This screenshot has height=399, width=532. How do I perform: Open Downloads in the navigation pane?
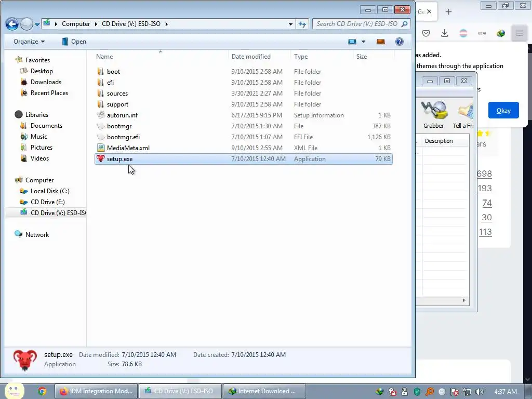(x=46, y=82)
